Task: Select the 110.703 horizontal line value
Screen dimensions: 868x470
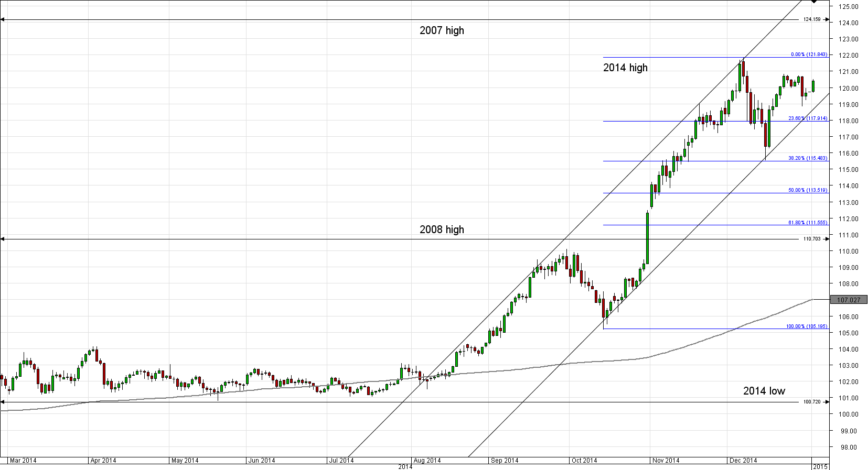Action: (x=812, y=239)
